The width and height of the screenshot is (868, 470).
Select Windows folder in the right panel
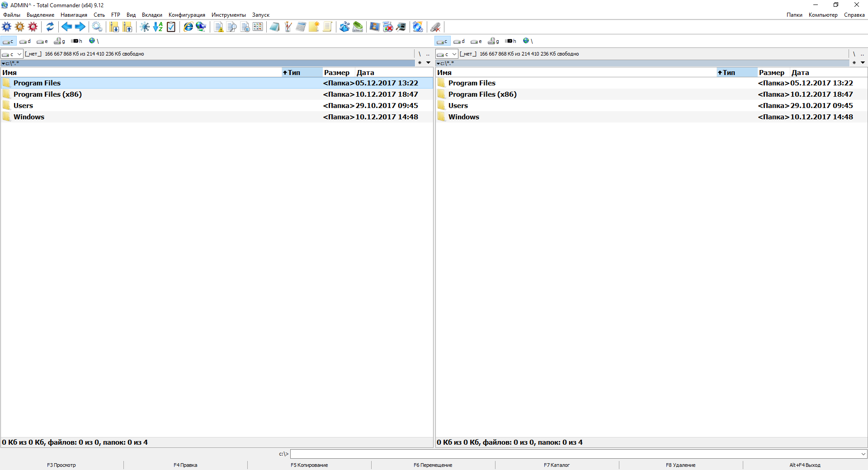[x=463, y=117]
